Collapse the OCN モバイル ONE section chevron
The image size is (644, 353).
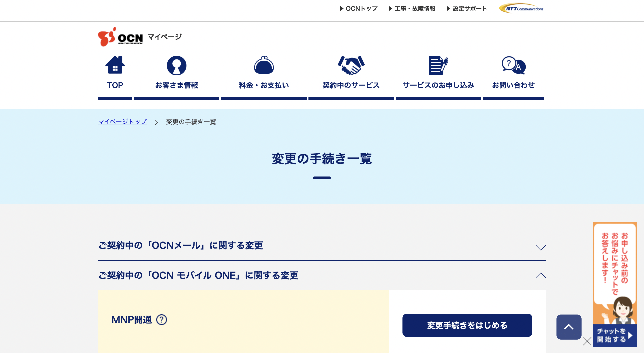click(541, 275)
